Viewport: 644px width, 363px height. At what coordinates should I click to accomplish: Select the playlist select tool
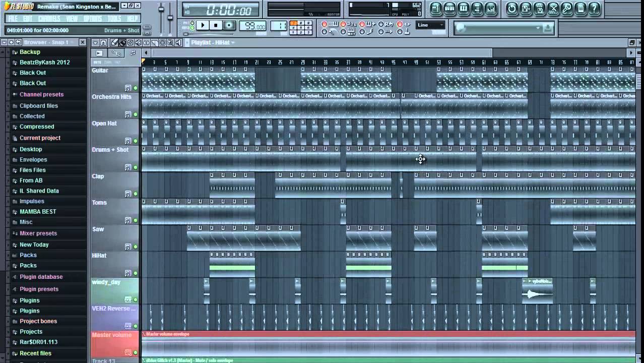(162, 43)
